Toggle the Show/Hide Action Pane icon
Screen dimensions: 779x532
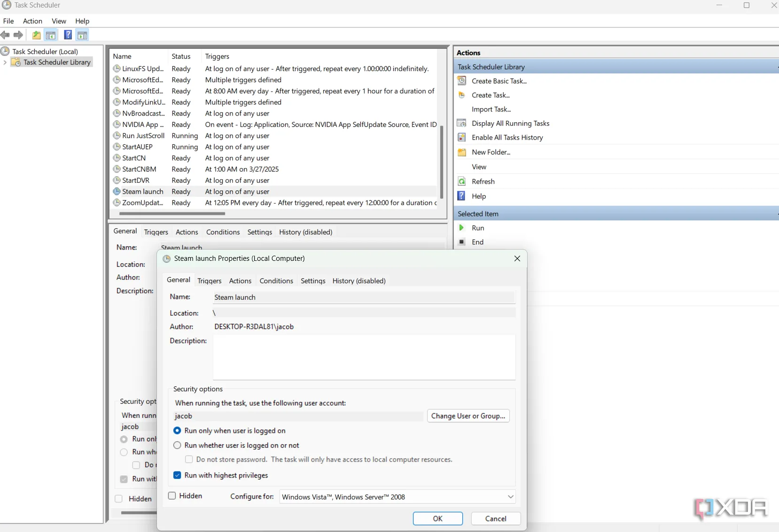pyautogui.click(x=82, y=35)
